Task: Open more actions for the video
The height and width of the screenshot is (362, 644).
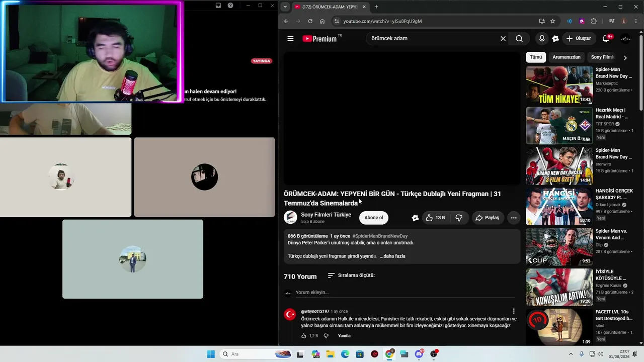Action: 514,218
